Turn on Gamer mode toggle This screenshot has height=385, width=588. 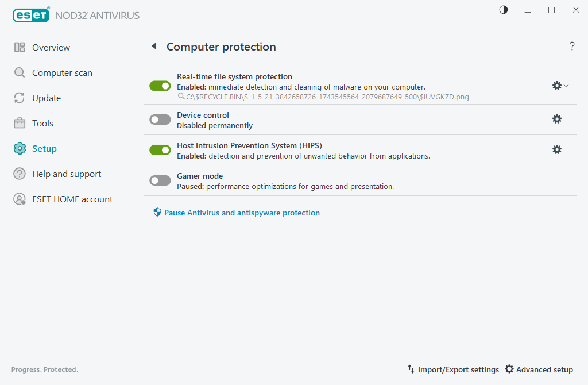(160, 180)
